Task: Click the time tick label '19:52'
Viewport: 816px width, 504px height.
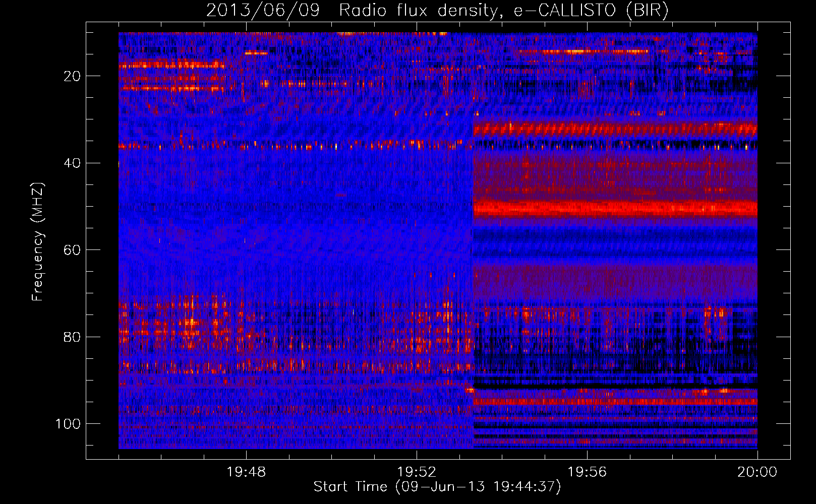Action: [417, 472]
